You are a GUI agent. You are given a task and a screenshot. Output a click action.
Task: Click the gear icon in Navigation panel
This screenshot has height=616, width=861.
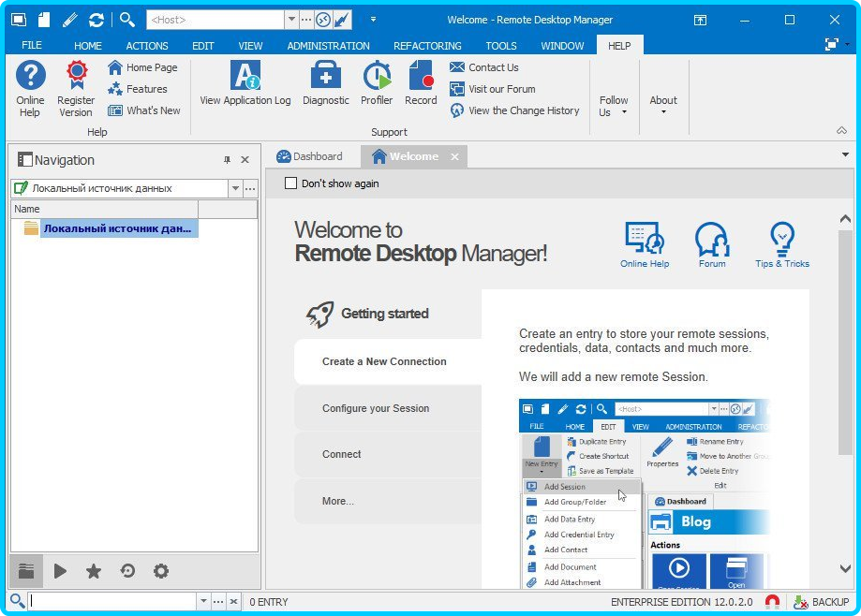tap(161, 571)
